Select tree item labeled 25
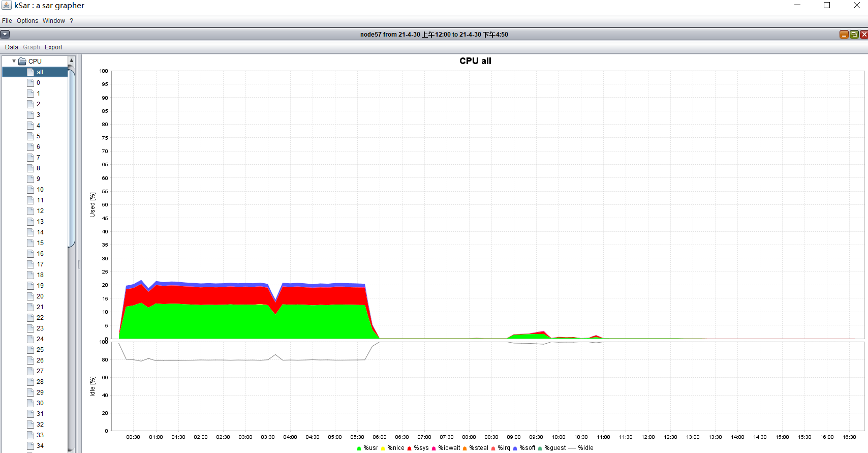The width and height of the screenshot is (868, 453). click(40, 349)
